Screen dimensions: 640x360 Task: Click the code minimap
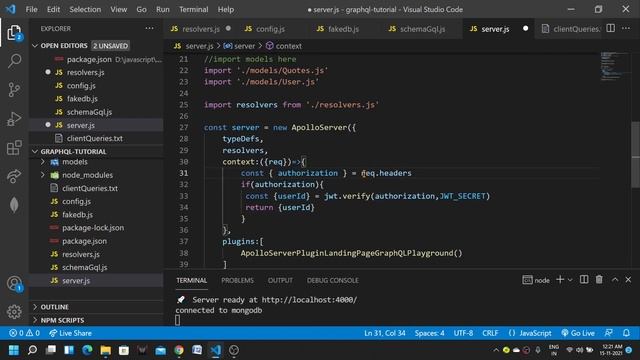pos(616,67)
